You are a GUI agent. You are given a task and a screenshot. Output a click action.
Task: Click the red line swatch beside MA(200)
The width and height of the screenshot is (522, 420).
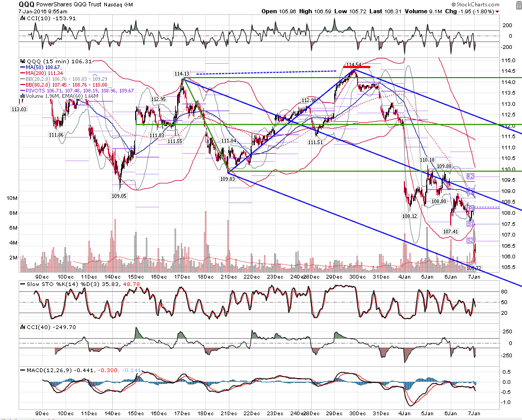[23, 73]
